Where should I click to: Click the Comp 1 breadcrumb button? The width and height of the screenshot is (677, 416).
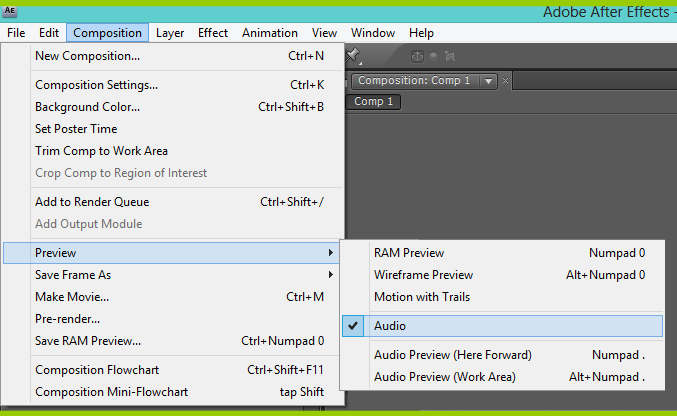pos(373,102)
